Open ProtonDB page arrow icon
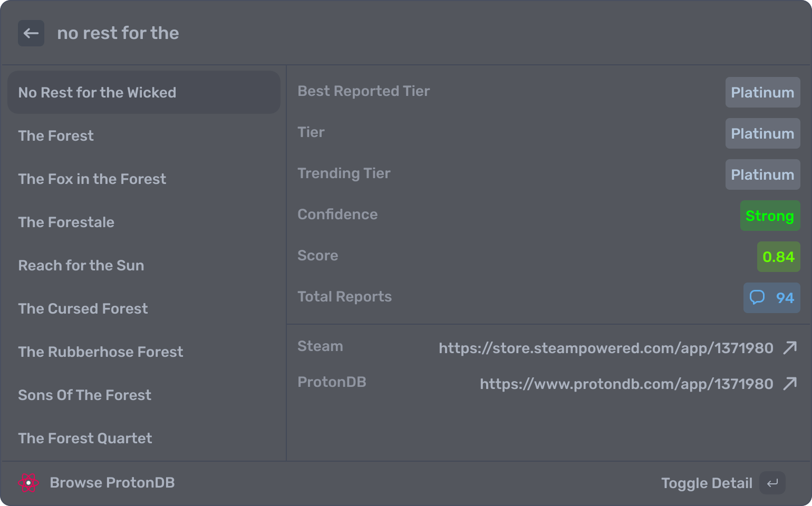Image resolution: width=812 pixels, height=506 pixels. click(790, 384)
